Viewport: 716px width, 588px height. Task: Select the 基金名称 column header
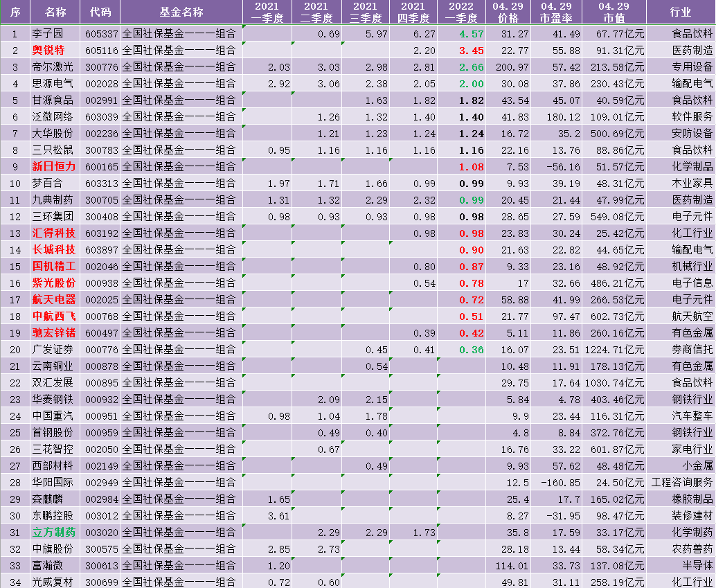point(181,12)
